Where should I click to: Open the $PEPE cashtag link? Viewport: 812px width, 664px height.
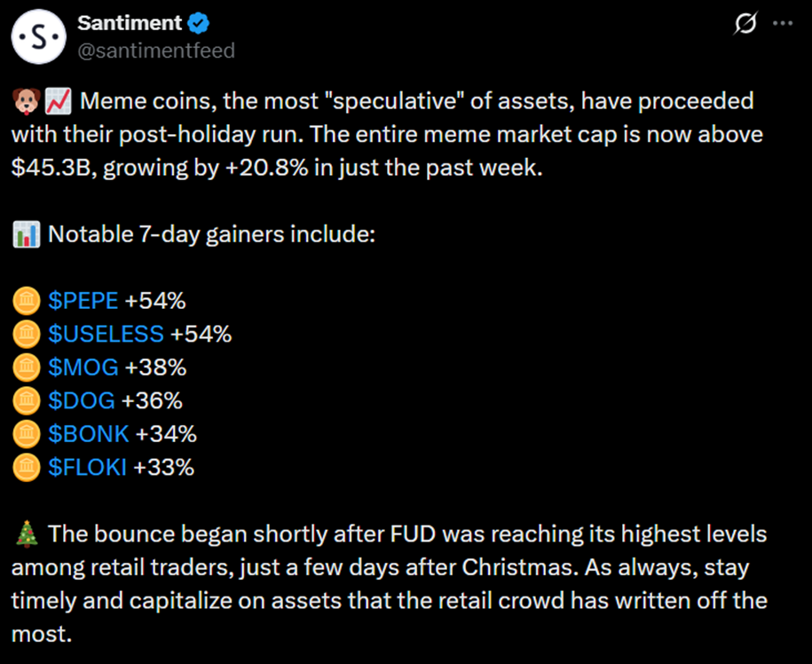coord(83,301)
